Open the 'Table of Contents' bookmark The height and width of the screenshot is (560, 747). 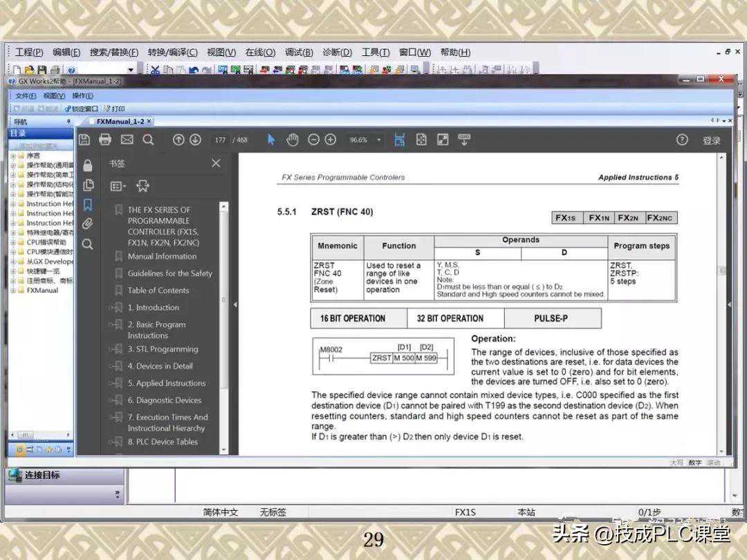pos(158,290)
